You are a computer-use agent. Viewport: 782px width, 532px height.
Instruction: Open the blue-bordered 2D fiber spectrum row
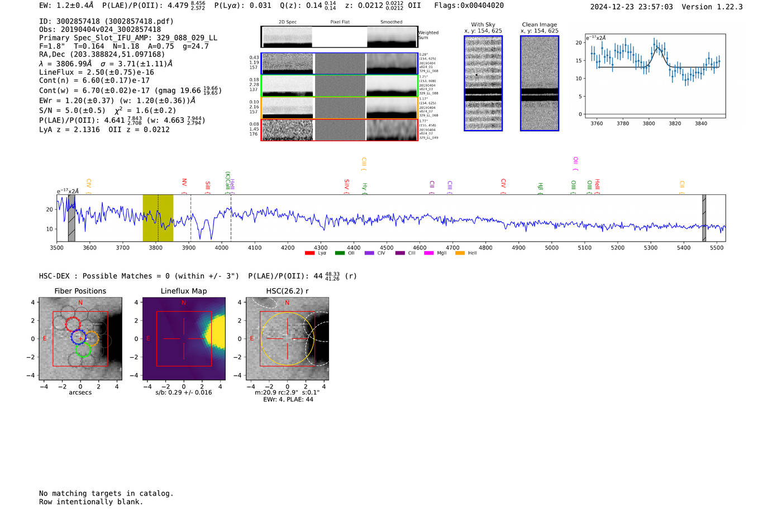pyautogui.click(x=340, y=64)
